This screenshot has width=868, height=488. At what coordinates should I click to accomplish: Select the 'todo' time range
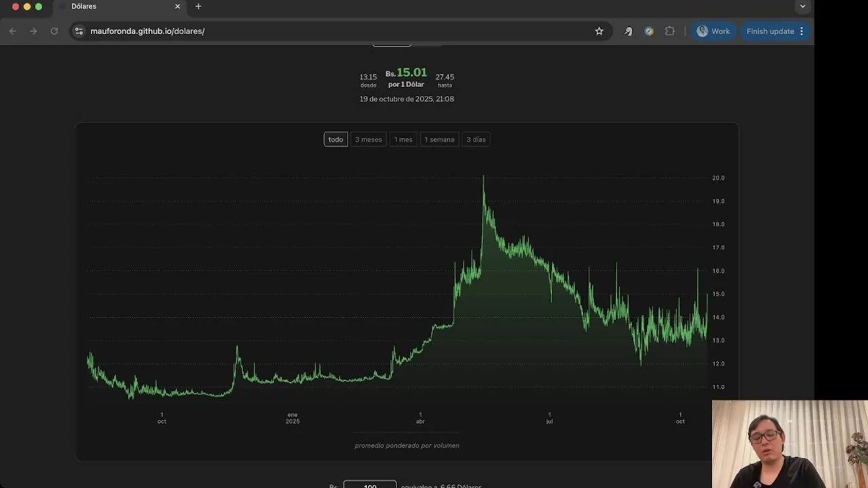pos(336,140)
